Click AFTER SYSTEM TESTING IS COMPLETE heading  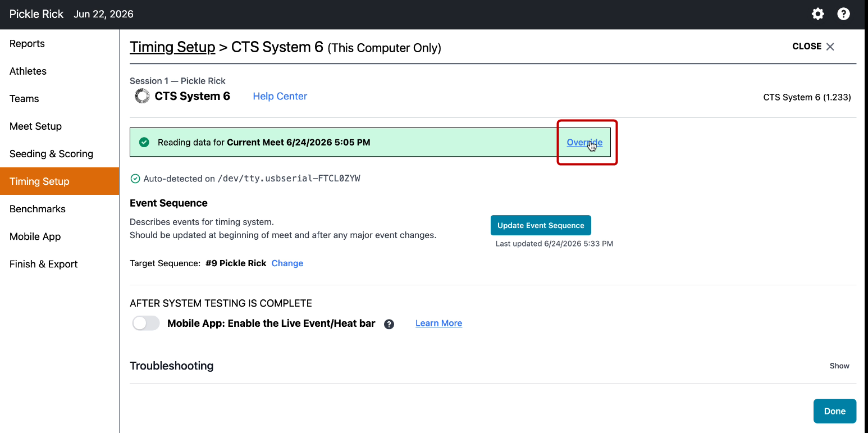pyautogui.click(x=221, y=303)
